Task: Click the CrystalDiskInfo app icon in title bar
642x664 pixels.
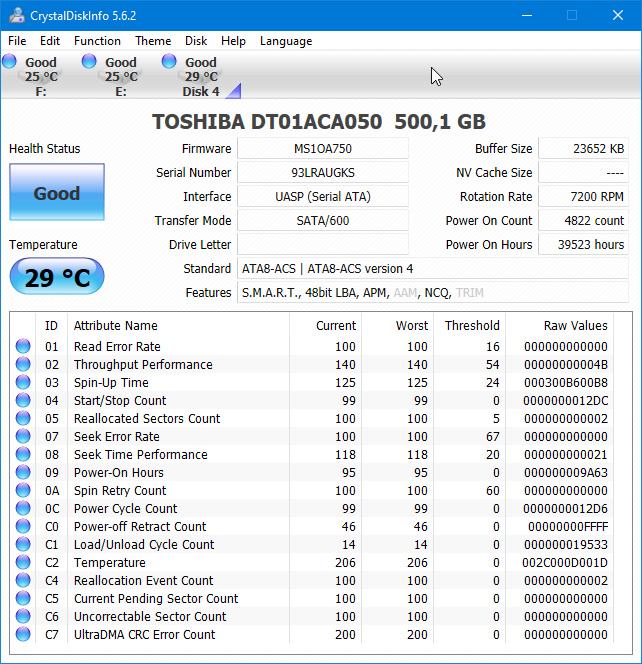Action: [x=17, y=15]
